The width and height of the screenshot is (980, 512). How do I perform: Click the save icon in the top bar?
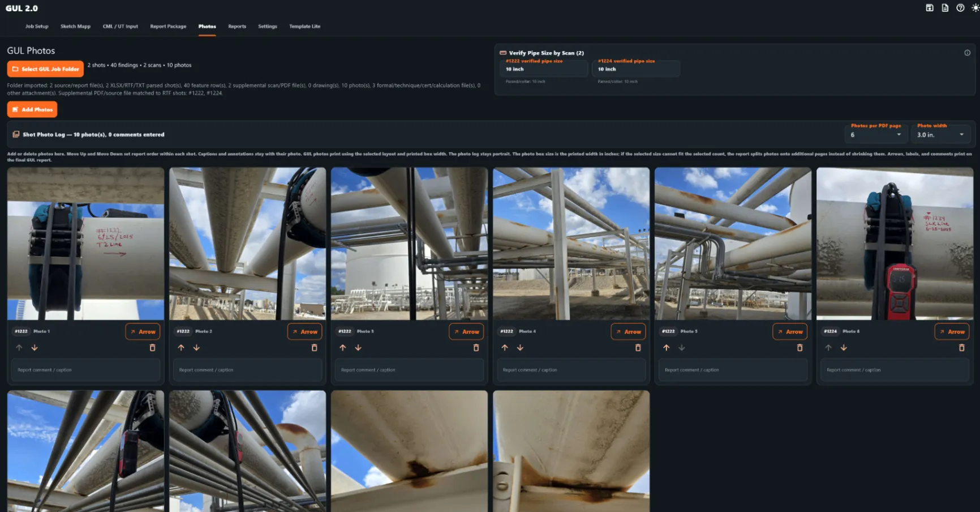click(930, 8)
